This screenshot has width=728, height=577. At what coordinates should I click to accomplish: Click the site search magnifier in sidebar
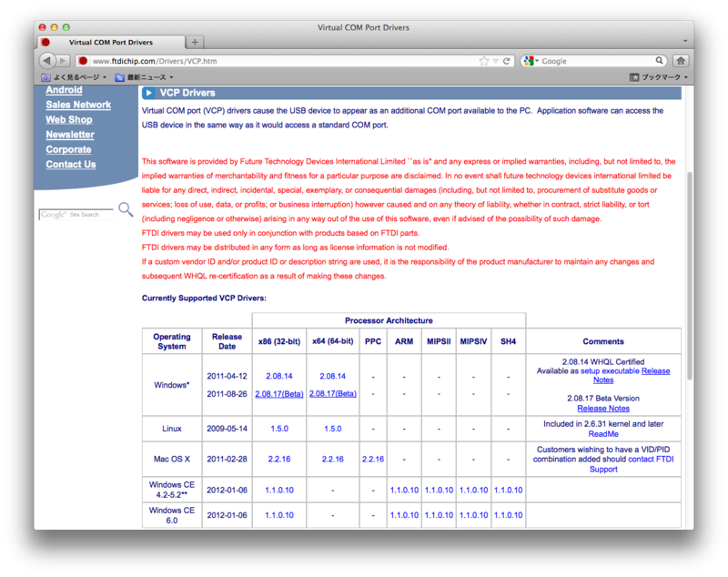click(x=126, y=209)
